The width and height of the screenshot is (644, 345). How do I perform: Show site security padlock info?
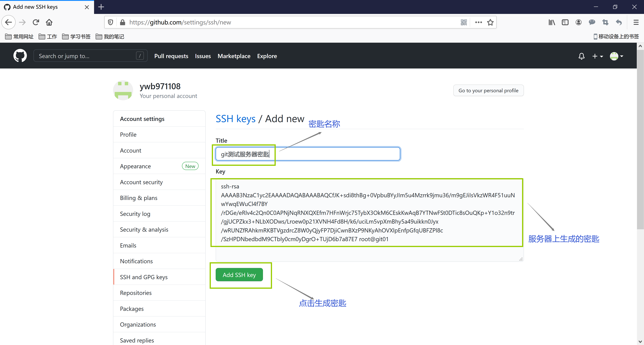click(x=122, y=22)
